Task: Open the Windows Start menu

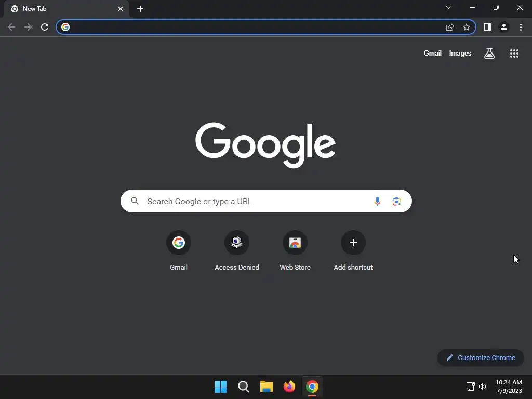Action: coord(220,387)
